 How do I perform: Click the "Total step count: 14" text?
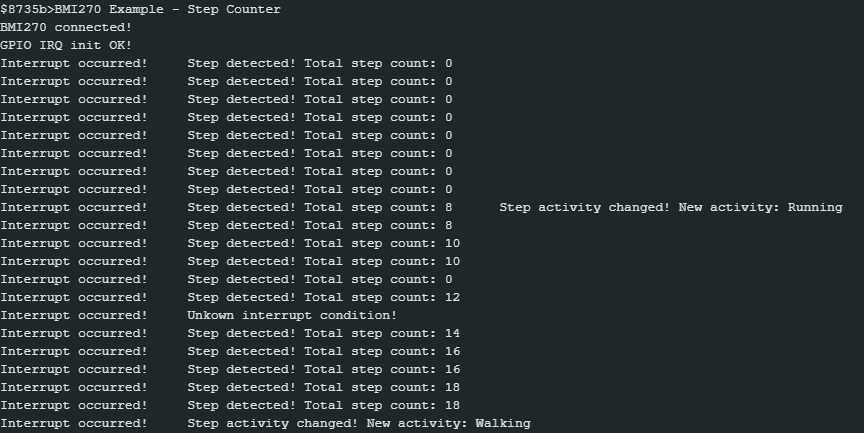(382, 334)
